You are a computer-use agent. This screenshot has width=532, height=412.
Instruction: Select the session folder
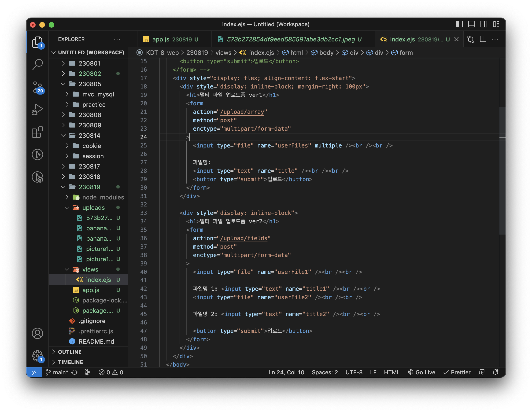[x=88, y=156]
